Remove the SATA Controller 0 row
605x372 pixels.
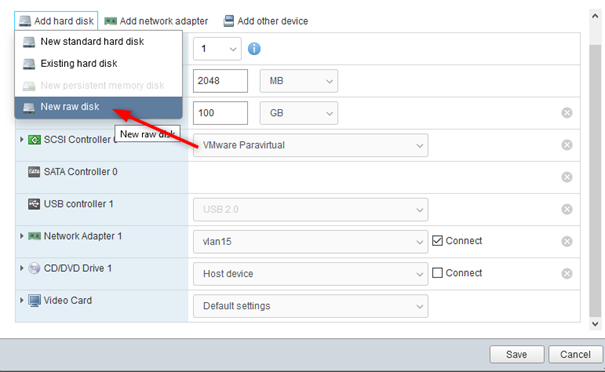point(567,177)
